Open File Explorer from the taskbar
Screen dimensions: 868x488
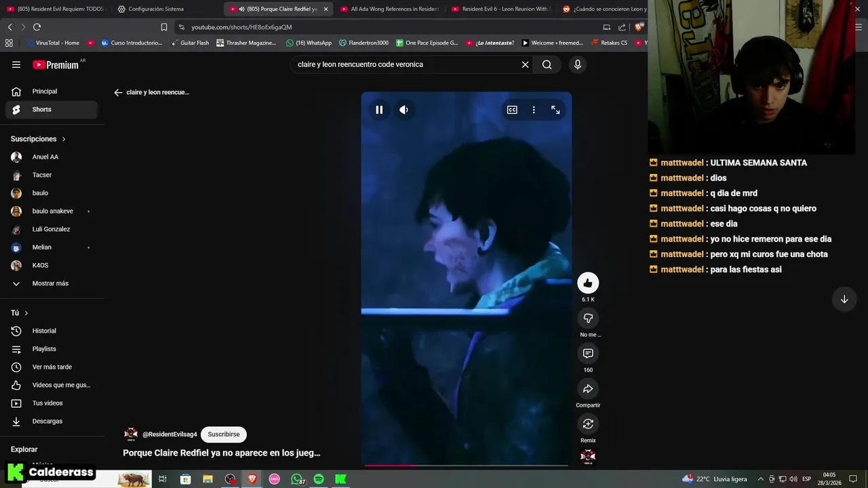coord(208,479)
